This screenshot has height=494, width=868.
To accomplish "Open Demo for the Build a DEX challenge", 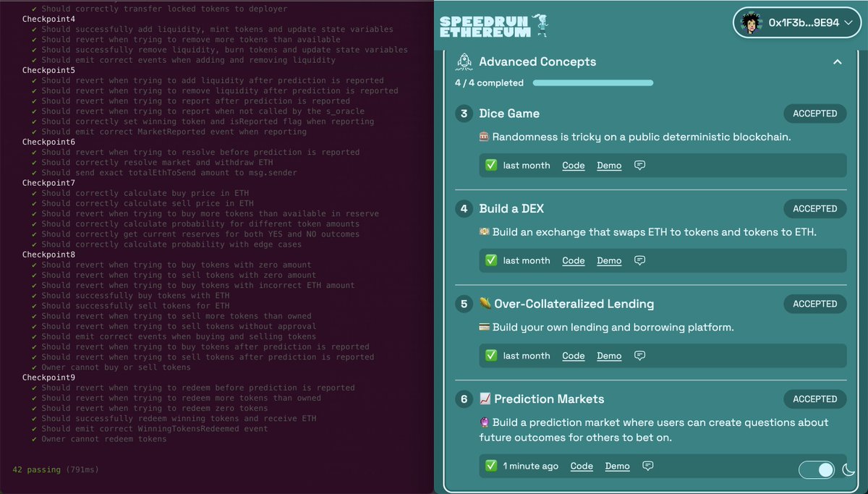I will click(609, 260).
